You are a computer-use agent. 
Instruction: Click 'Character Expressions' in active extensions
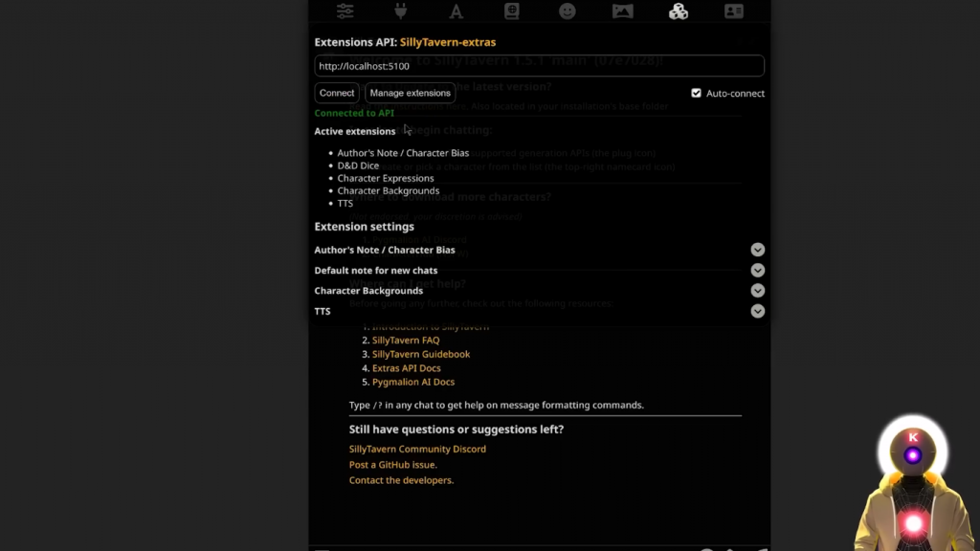(386, 178)
